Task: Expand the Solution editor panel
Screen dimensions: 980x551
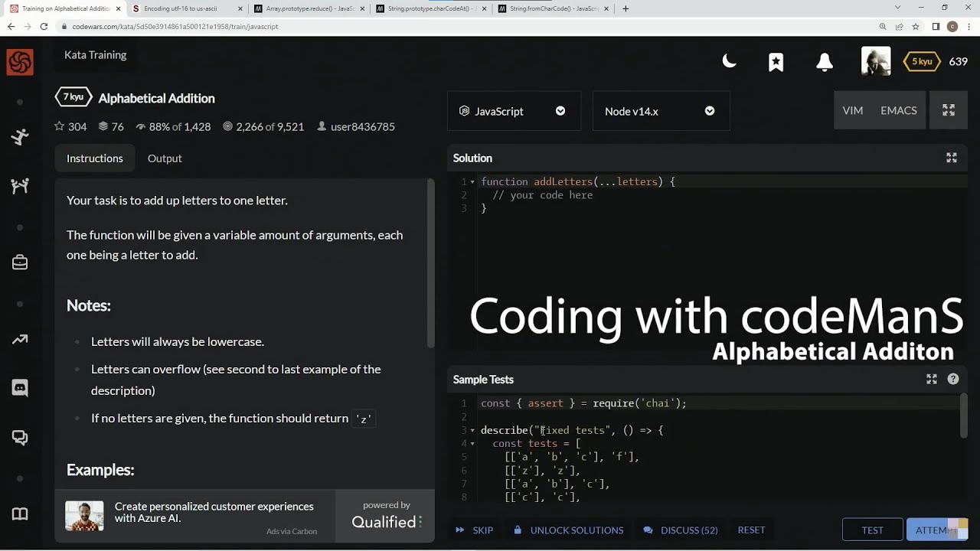Action: pyautogui.click(x=951, y=158)
